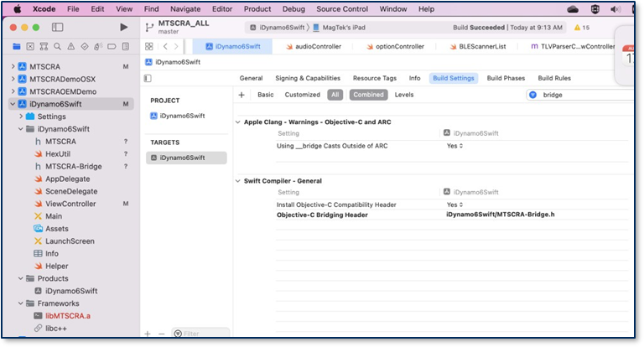Open the Project navigator folder icon
The height and width of the screenshot is (347, 644).
[x=17, y=46]
